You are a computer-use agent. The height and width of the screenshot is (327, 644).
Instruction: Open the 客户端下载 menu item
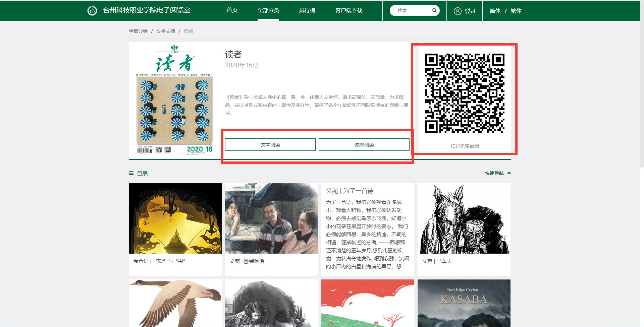(x=349, y=10)
